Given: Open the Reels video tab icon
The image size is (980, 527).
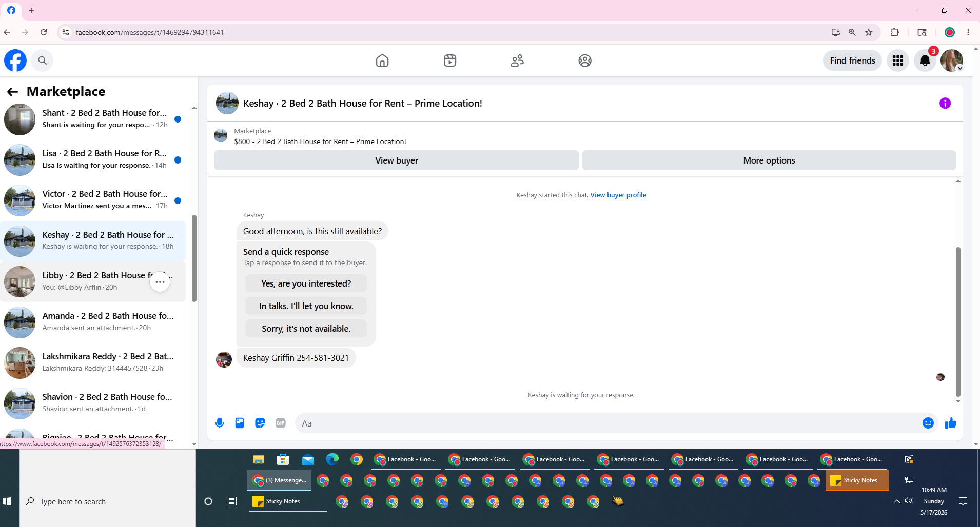Looking at the screenshot, I should pos(450,60).
